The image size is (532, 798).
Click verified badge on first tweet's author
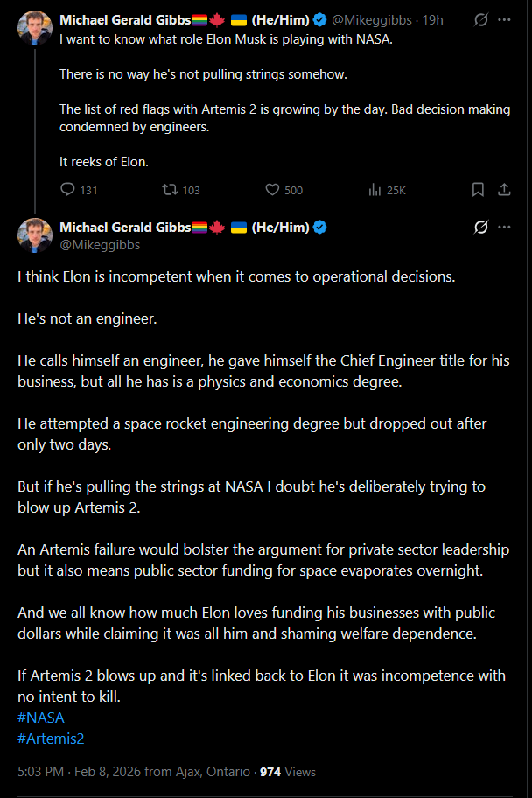coord(321,19)
